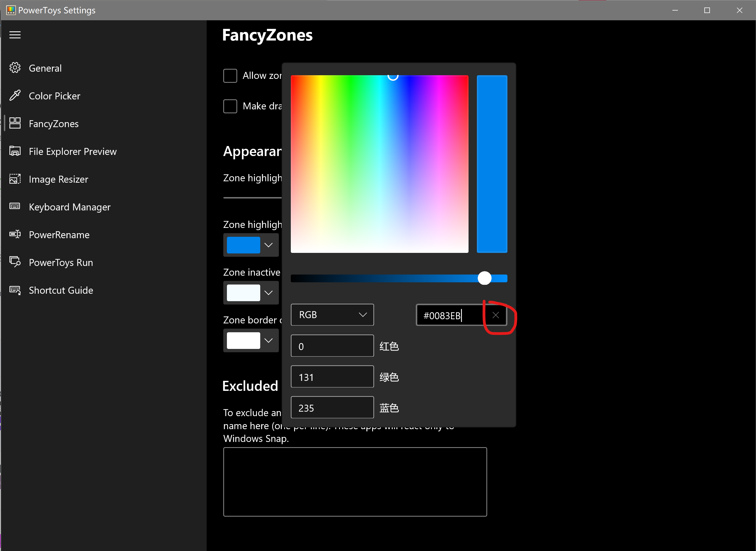The height and width of the screenshot is (551, 756).
Task: Expand the zone highlight color dropdown
Action: click(268, 245)
